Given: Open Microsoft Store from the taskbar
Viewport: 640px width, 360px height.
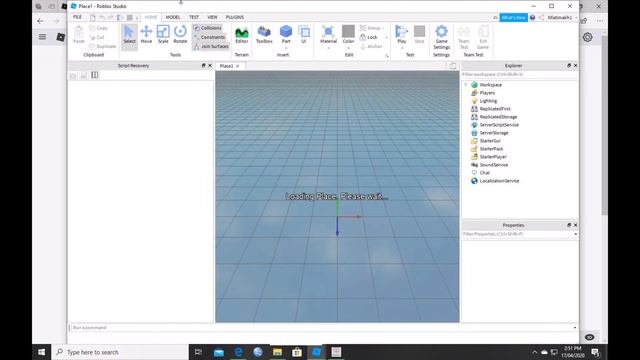Looking at the screenshot, I should (297, 352).
